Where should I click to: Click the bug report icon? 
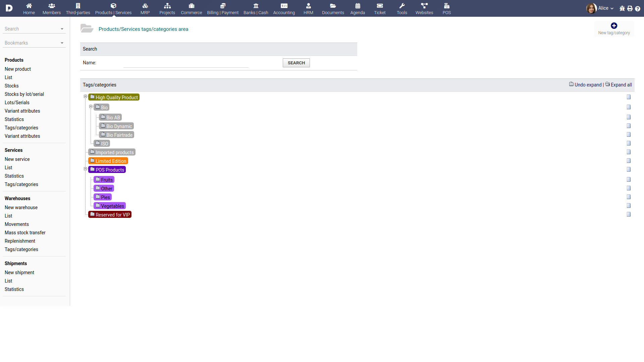(622, 9)
